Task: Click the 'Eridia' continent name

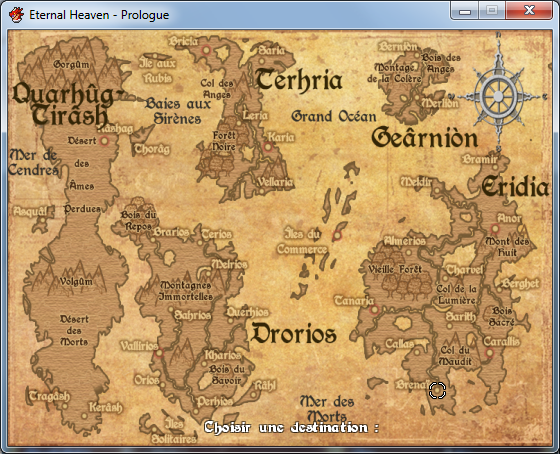Action: coord(515,186)
